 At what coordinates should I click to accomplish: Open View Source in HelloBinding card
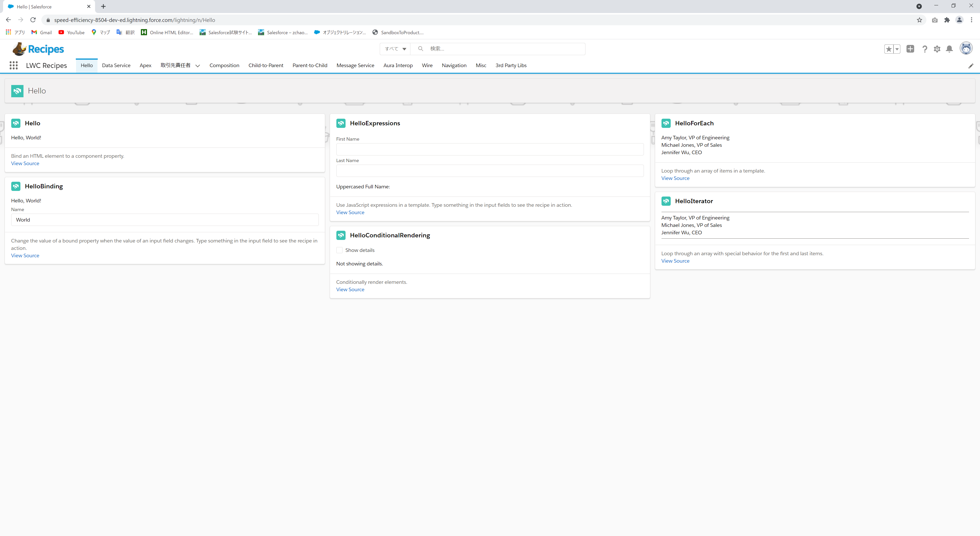25,255
